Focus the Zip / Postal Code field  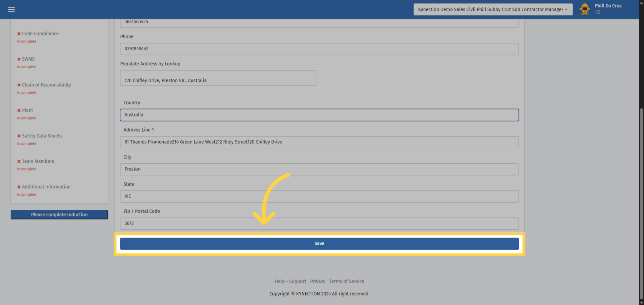coord(319,224)
